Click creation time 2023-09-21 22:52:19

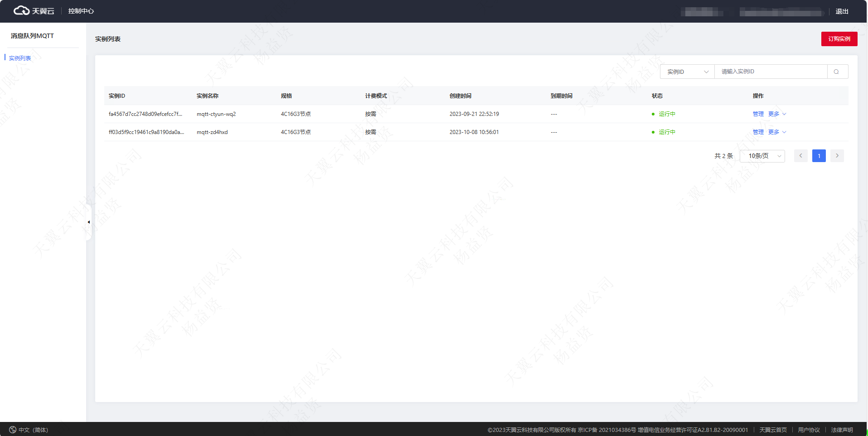474,114
